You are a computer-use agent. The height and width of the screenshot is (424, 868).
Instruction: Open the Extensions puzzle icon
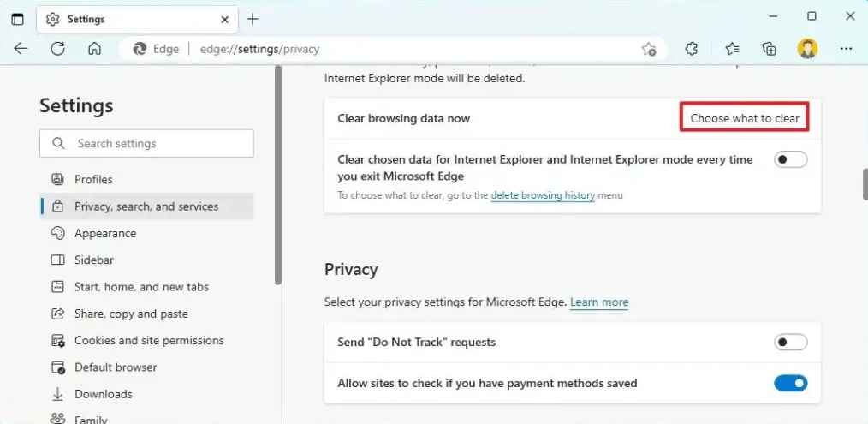(x=692, y=49)
